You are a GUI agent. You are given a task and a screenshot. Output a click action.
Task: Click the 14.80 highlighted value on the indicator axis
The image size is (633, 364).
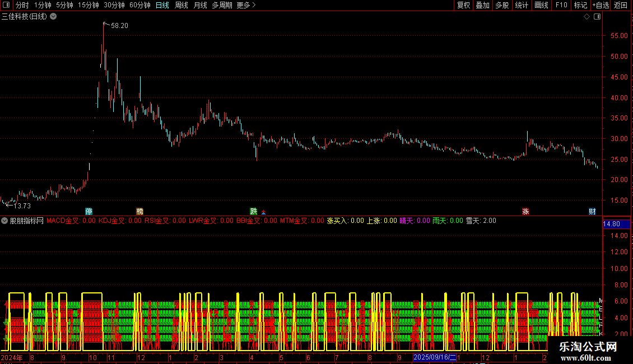616,224
